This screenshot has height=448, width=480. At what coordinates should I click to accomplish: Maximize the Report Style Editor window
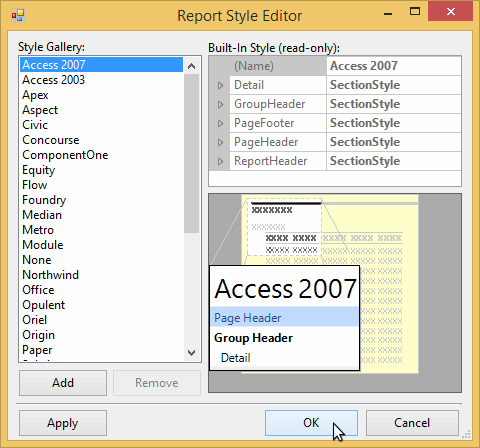[x=415, y=12]
